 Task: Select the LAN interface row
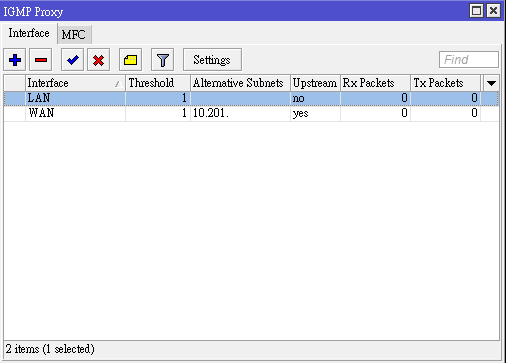(251, 98)
